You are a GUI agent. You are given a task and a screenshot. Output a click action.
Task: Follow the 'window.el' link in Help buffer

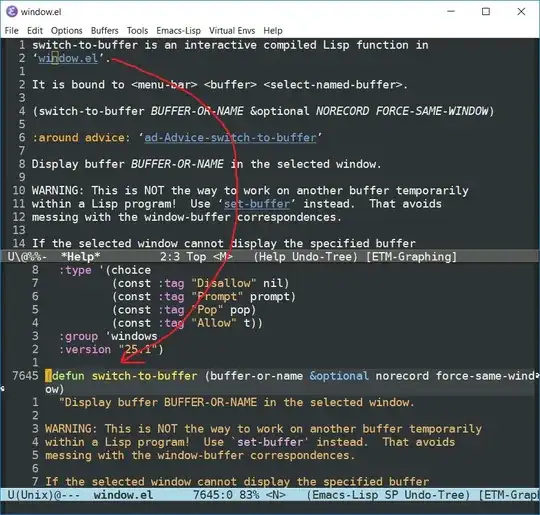coord(68,58)
